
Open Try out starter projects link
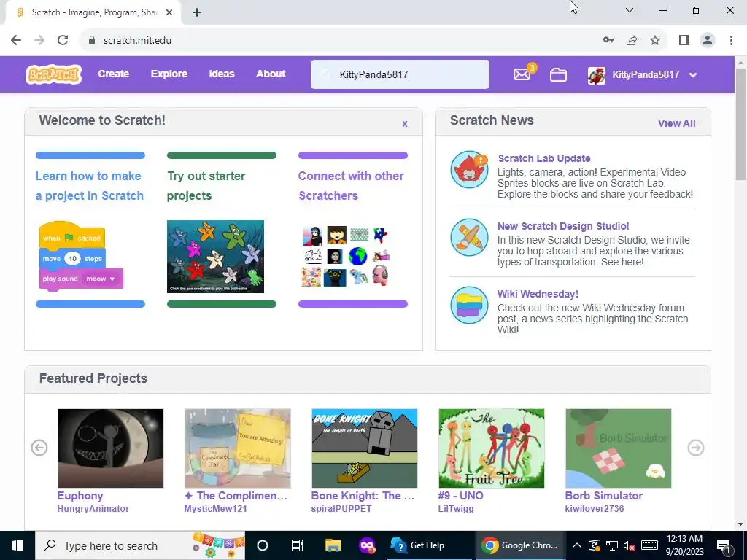(206, 186)
